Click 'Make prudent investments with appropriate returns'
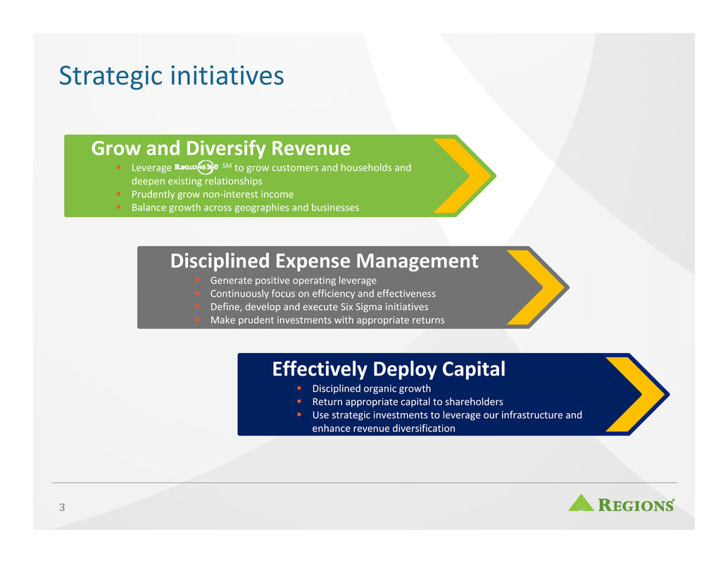Image resolution: width=728 pixels, height=563 pixels. (x=327, y=320)
